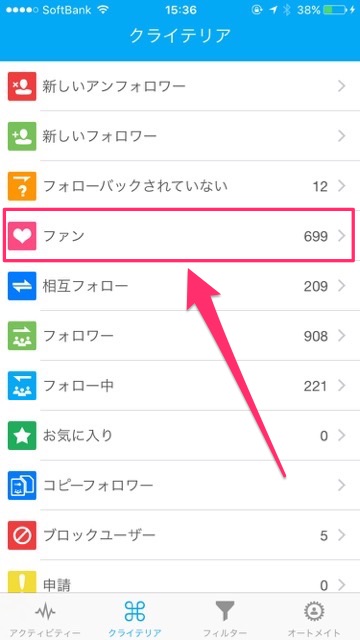The width and height of the screenshot is (360, 640).
Task: Switch to the アクティビティー tab
Action: (45, 617)
